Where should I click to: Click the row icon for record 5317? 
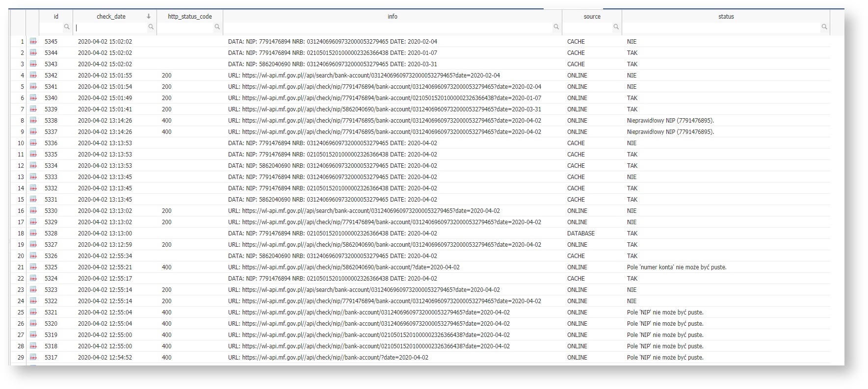point(33,357)
